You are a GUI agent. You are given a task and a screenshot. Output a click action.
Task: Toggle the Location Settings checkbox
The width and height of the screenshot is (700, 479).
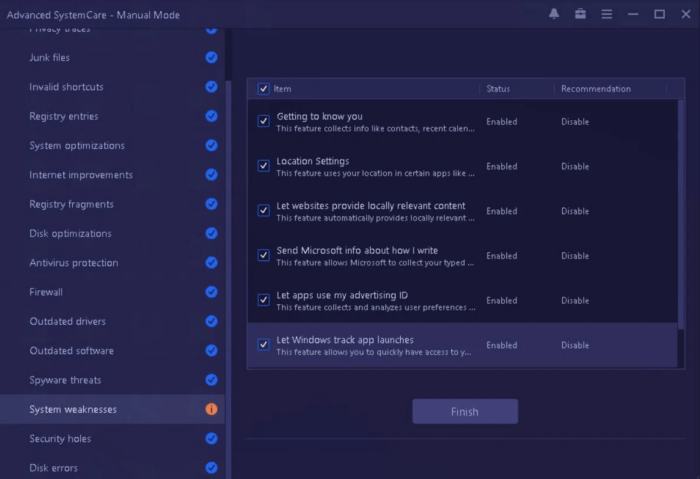click(264, 166)
